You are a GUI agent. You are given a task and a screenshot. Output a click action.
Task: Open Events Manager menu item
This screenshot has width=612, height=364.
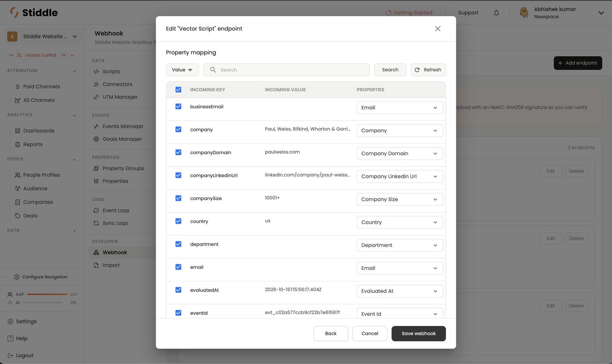point(123,126)
